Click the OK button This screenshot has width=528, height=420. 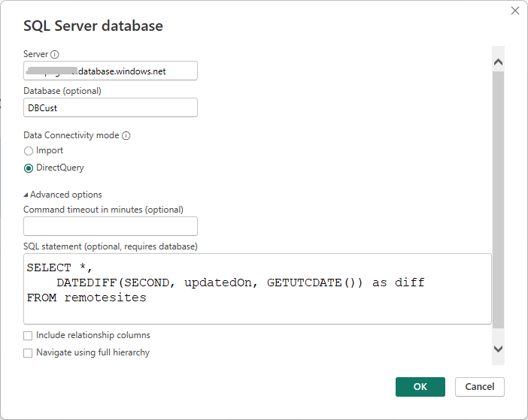tap(420, 387)
